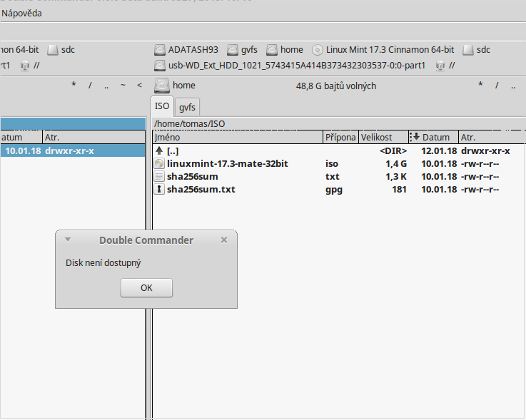Viewport: 526px width, 420px height.
Task: Open the Nápověda menu
Action: (21, 14)
